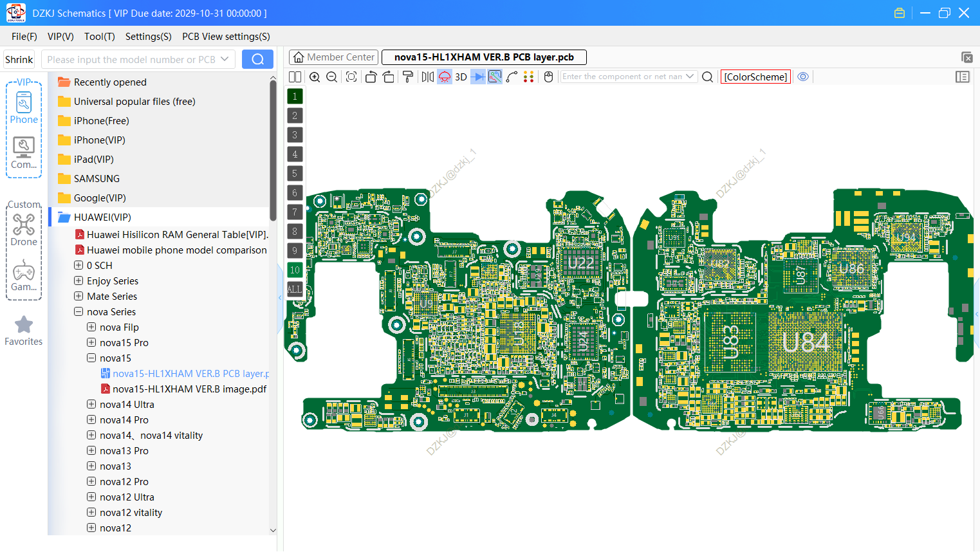Click the zoom in magnifier
The height and width of the screenshot is (552, 980).
click(x=315, y=77)
